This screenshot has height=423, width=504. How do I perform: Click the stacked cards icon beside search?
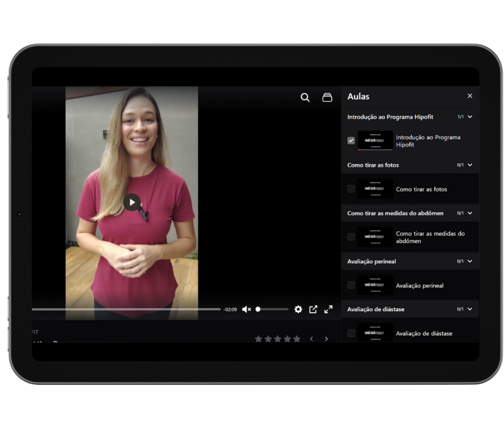[327, 97]
